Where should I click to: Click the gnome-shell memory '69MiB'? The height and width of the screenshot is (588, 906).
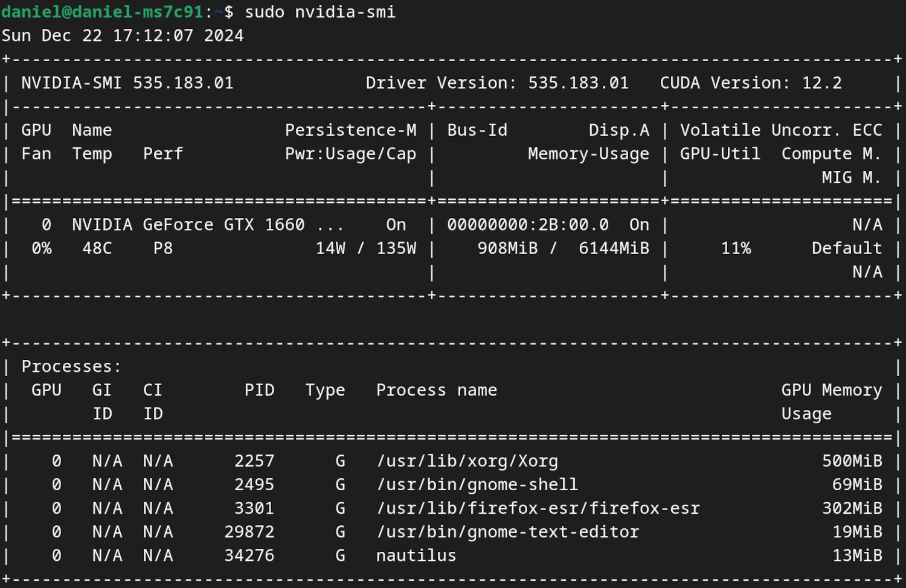point(857,485)
